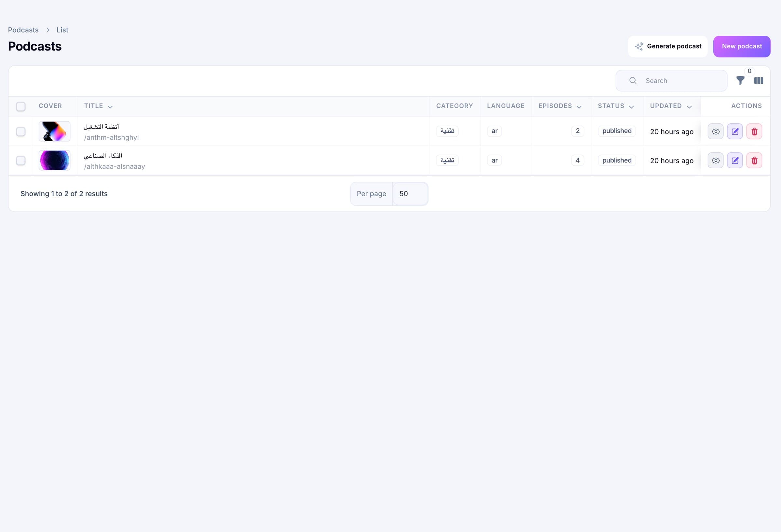The height and width of the screenshot is (532, 781).
Task: Click the New podcast button
Action: tap(742, 47)
